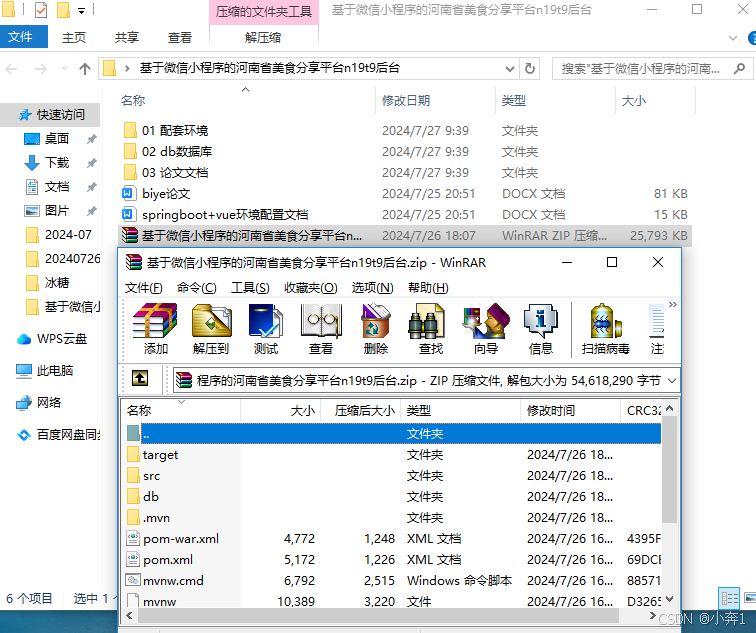Open the recent locations dropdown arrow
The height and width of the screenshot is (633, 756).
[x=64, y=69]
